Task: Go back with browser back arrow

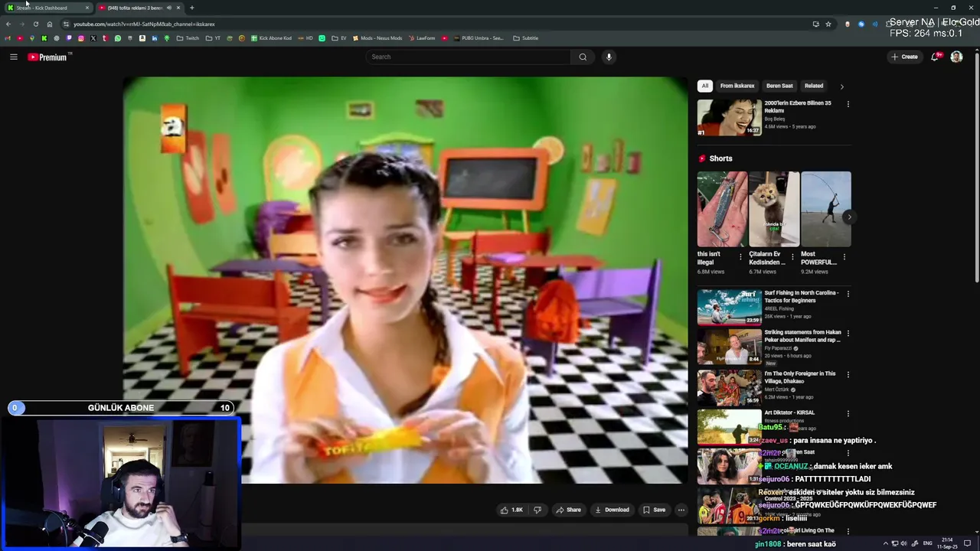Action: pos(8,24)
